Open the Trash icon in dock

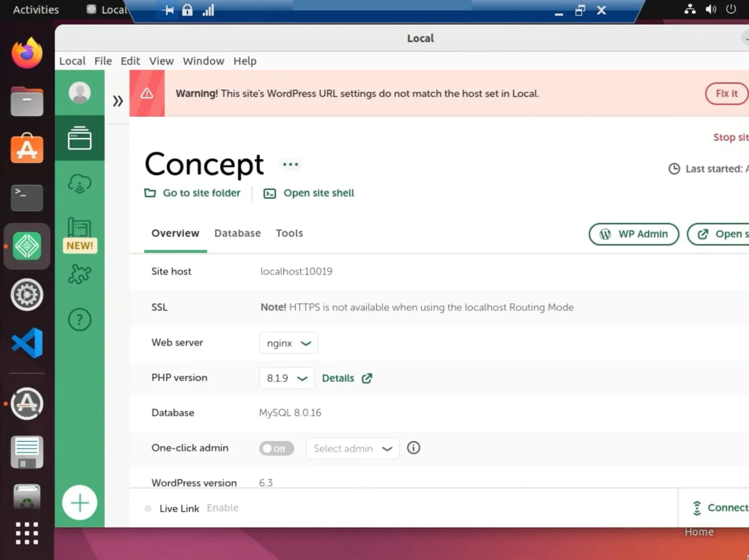tap(27, 496)
